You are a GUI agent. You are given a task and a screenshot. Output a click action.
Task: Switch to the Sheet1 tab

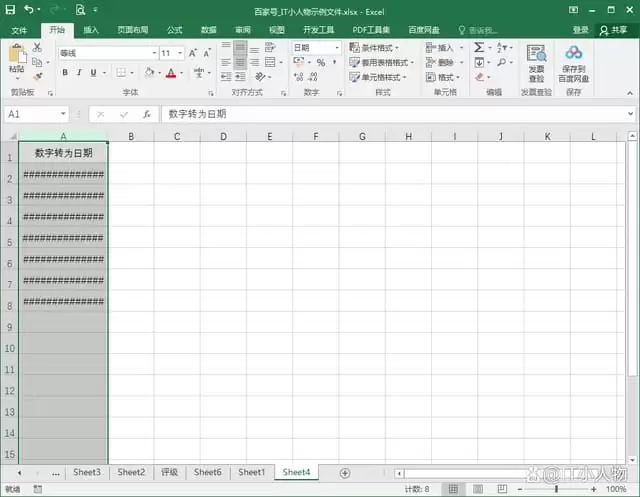point(251,473)
